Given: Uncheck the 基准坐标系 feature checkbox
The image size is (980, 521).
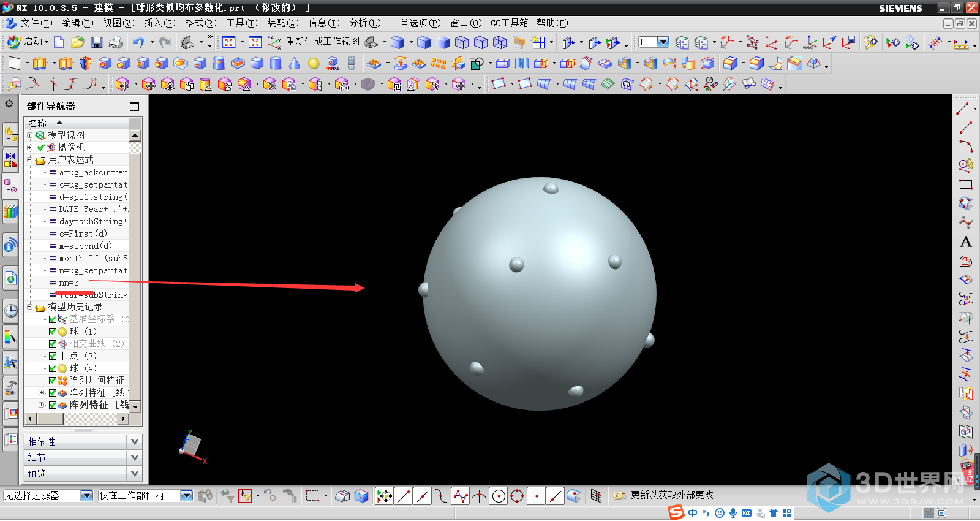Looking at the screenshot, I should (53, 319).
